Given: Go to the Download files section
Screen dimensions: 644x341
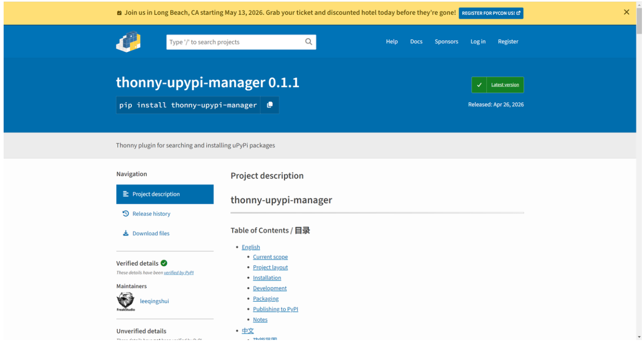Looking at the screenshot, I should [x=150, y=234].
